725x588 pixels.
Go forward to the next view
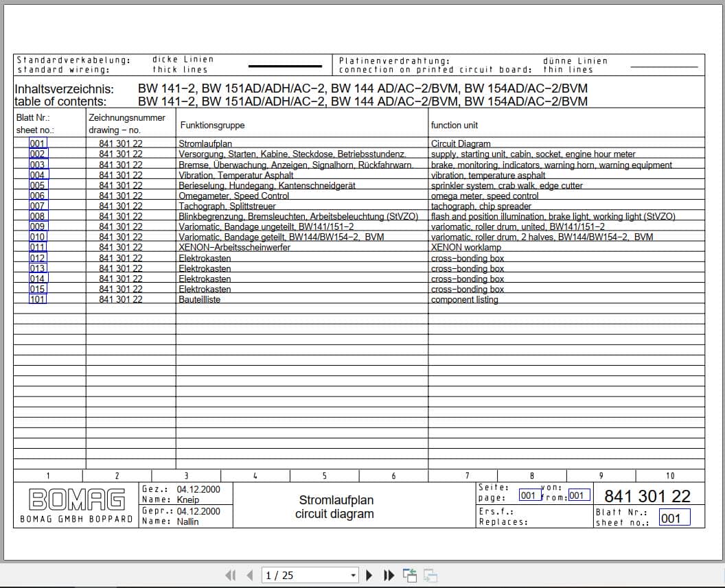click(x=428, y=575)
